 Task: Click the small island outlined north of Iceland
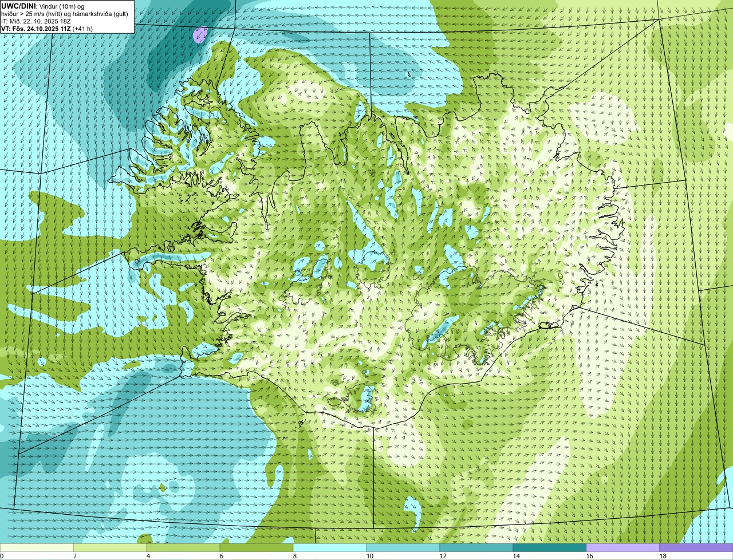(x=409, y=74)
